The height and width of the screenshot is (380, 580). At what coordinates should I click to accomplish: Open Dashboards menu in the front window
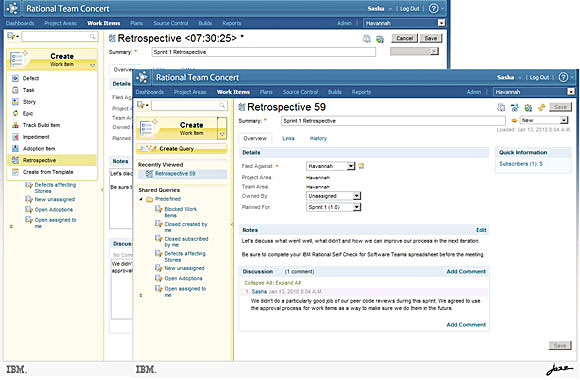pos(150,92)
